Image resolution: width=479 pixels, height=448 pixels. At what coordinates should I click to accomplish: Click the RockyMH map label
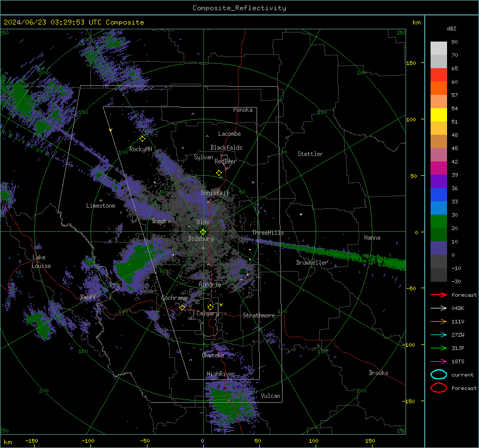pyautogui.click(x=141, y=149)
